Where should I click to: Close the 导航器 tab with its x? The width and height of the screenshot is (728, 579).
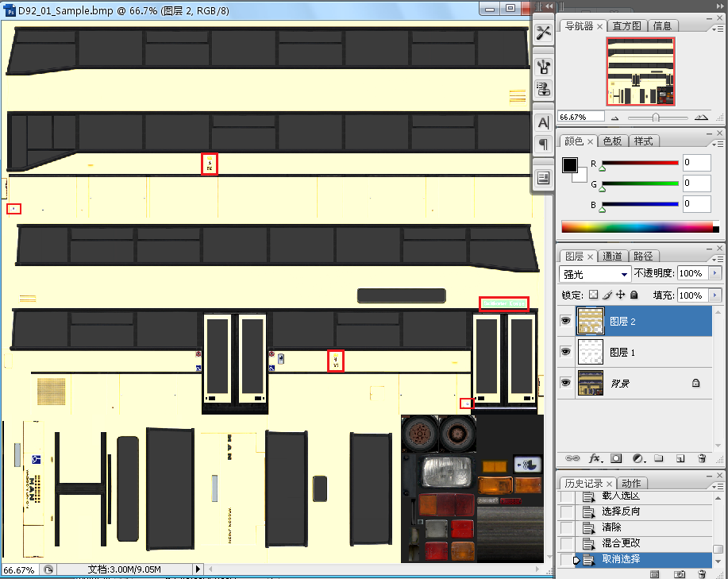tap(600, 27)
